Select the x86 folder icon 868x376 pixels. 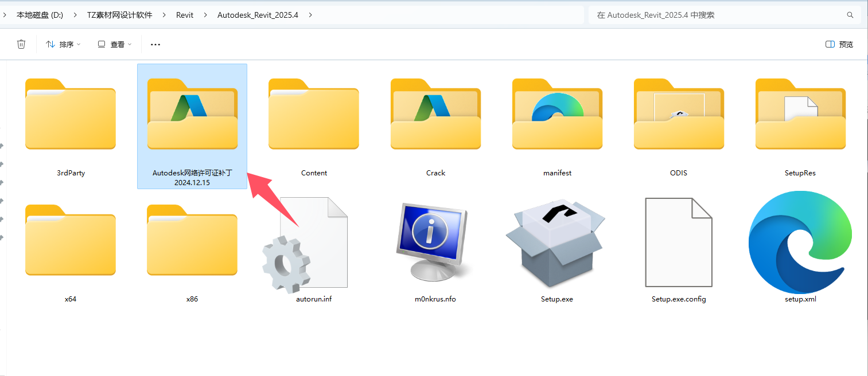192,240
